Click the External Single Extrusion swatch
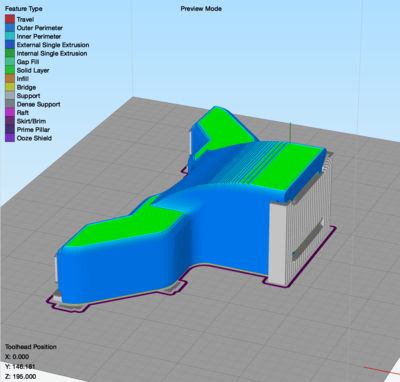400x382 pixels. coord(10,45)
